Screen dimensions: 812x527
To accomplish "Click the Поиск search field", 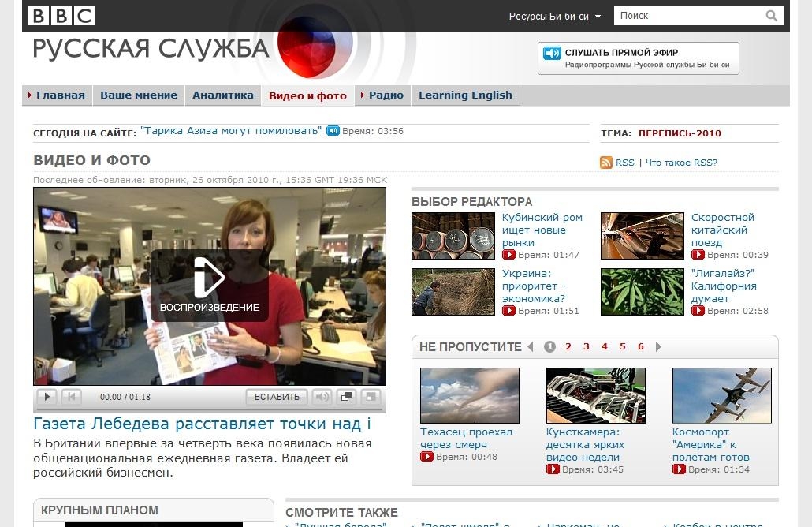I will pyautogui.click(x=691, y=16).
